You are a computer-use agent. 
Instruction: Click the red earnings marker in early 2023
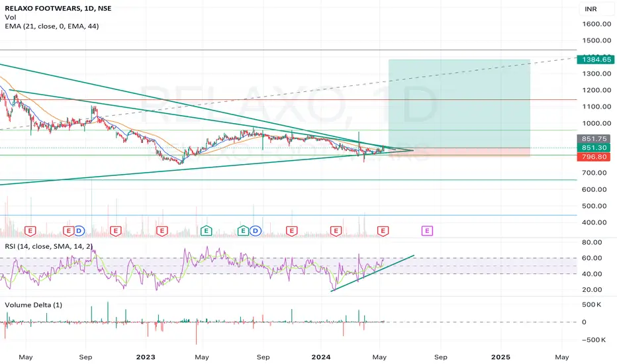click(x=162, y=230)
